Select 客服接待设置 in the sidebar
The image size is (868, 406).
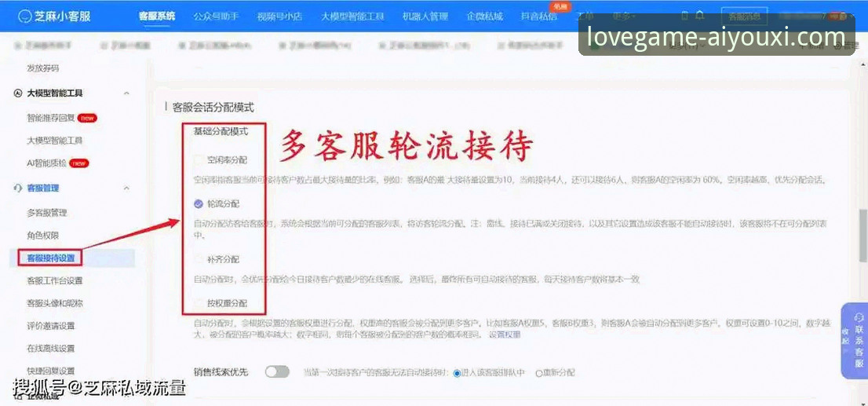pos(50,258)
